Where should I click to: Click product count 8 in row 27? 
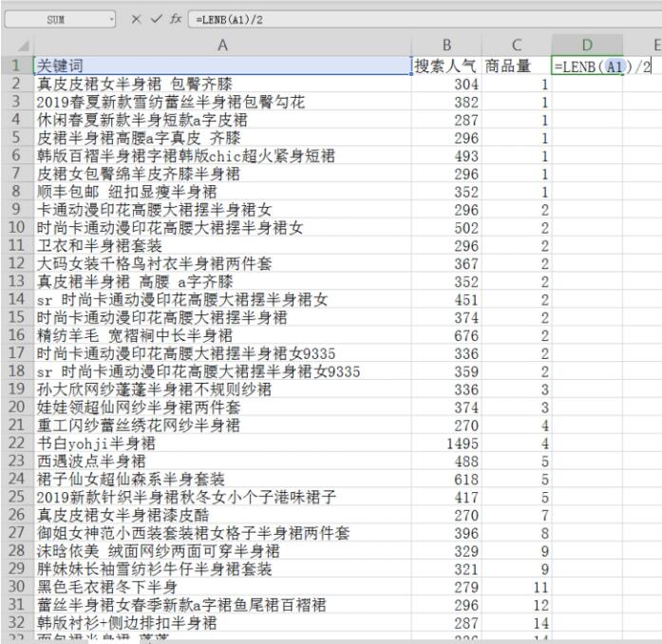point(517,533)
